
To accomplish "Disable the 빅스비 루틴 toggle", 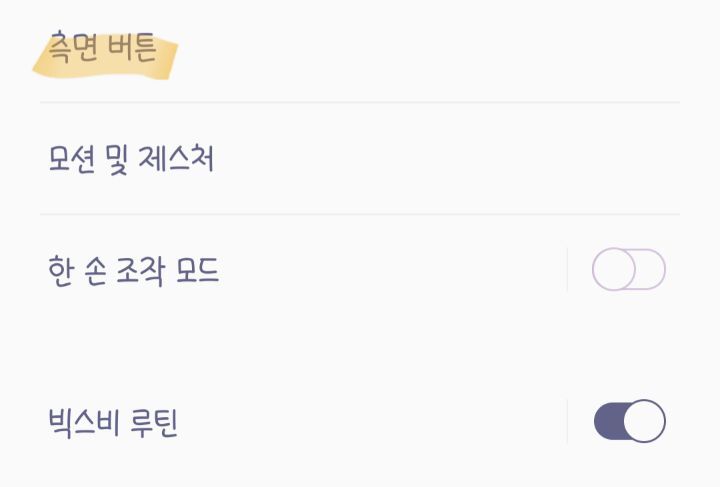I will point(629,421).
